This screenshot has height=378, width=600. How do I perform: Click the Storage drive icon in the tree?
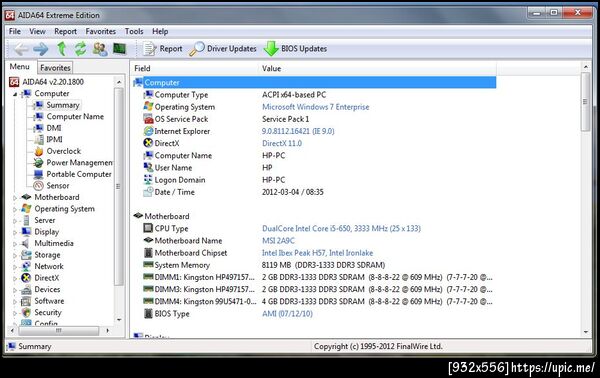(26, 254)
